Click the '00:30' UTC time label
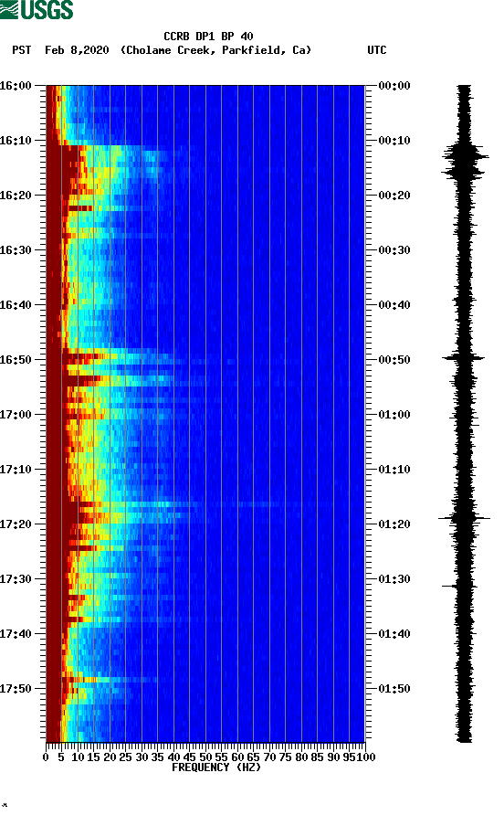The width and height of the screenshot is (504, 815). coord(394,250)
